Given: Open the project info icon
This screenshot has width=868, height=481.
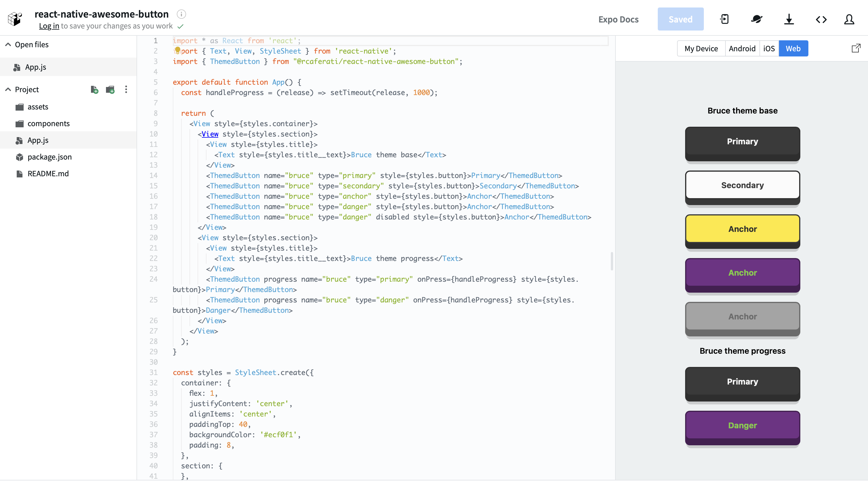Looking at the screenshot, I should [x=181, y=14].
